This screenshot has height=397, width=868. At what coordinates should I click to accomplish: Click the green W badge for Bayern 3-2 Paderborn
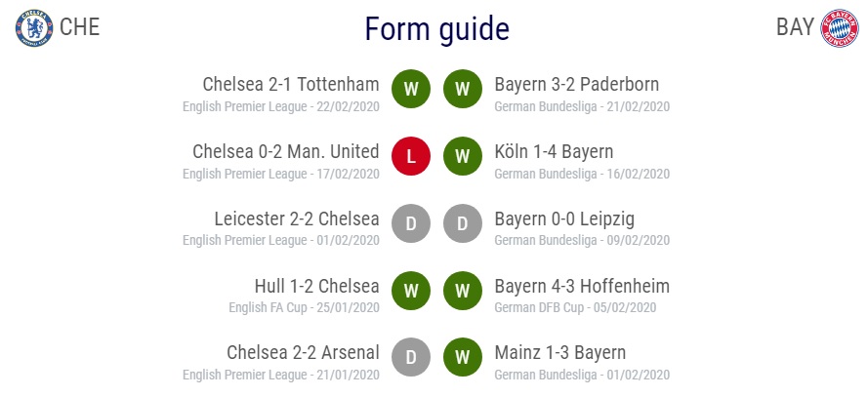point(463,89)
